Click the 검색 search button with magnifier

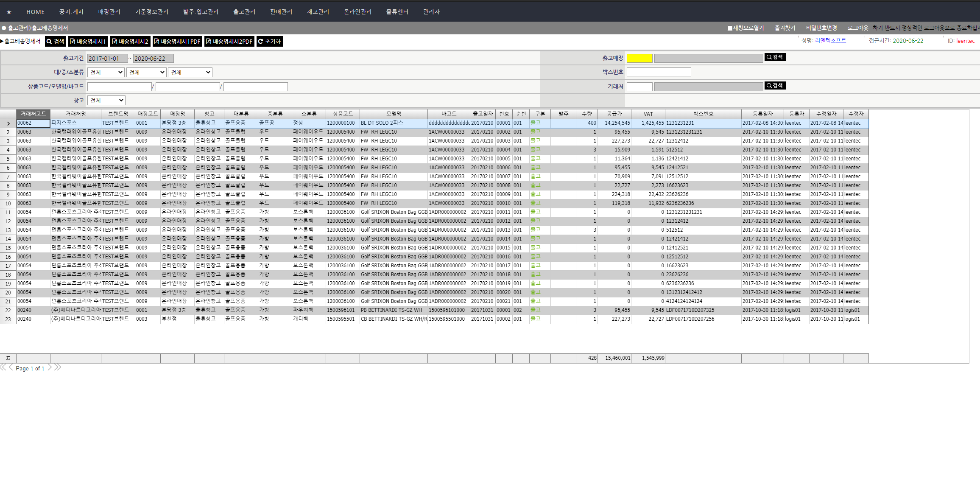(56, 41)
